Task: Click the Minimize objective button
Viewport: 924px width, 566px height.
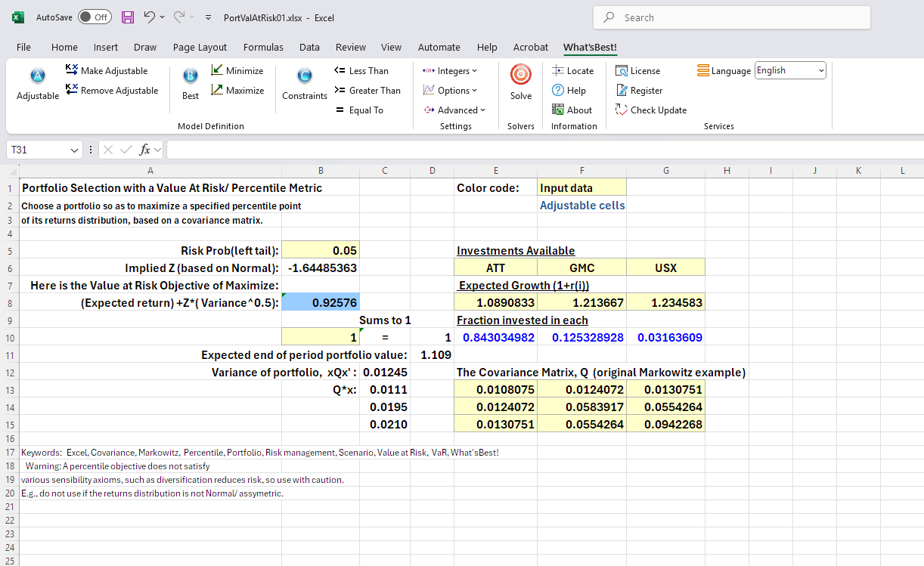Action: point(237,71)
